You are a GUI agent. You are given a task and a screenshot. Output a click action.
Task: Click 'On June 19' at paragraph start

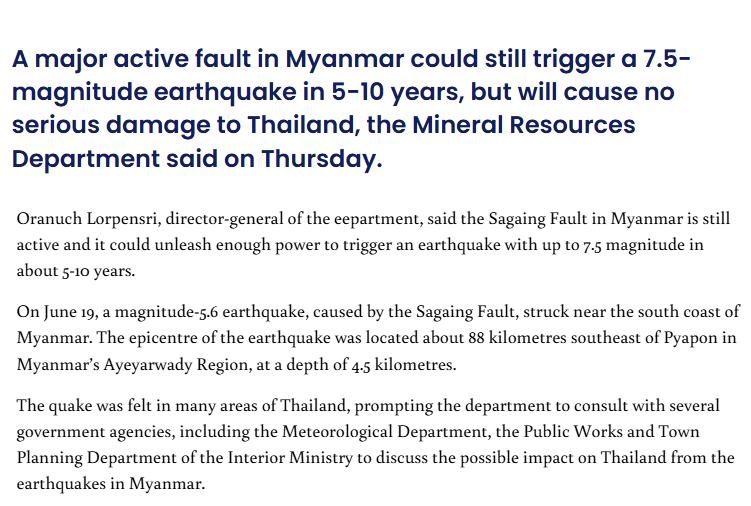pyautogui.click(x=56, y=312)
